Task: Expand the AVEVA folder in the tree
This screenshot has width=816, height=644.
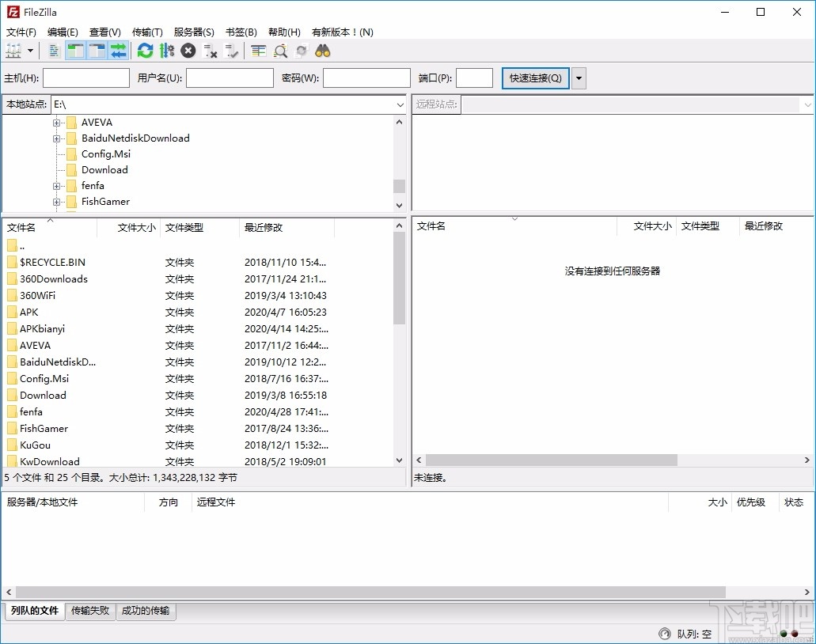Action: coord(55,123)
